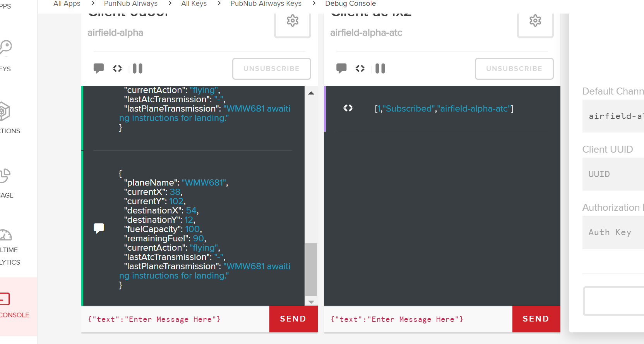644x344 pixels.
Task: Unsubscribe from airfield-alpha channel
Action: (271, 69)
